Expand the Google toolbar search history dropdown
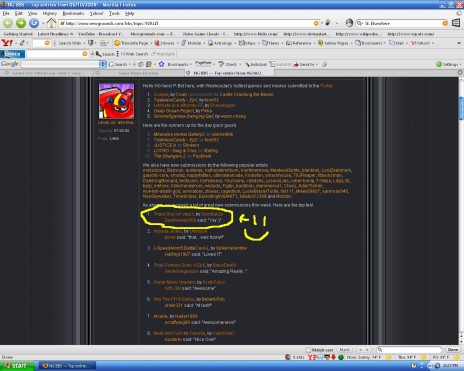 [x=103, y=64]
